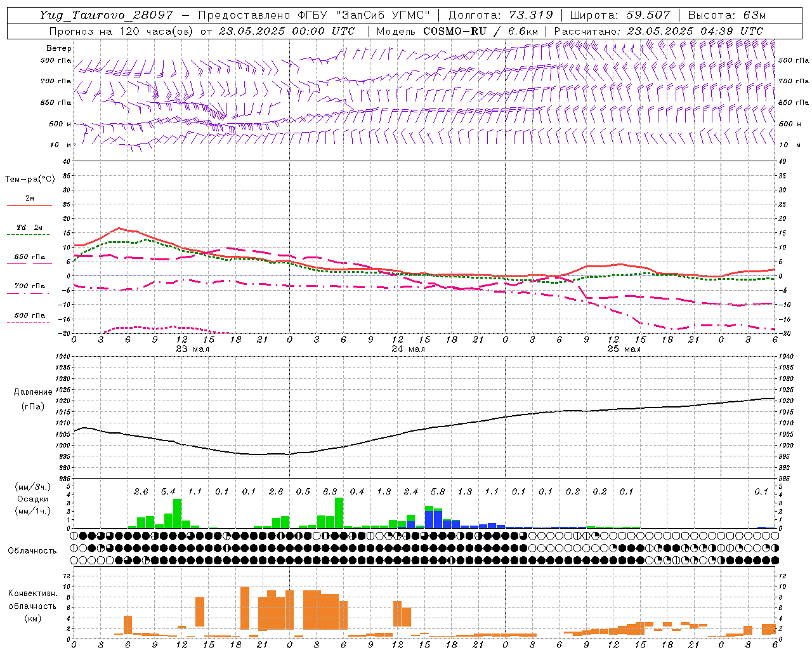812x650 pixels.
Task: Click the "24 мая" date label
Action: click(x=408, y=349)
